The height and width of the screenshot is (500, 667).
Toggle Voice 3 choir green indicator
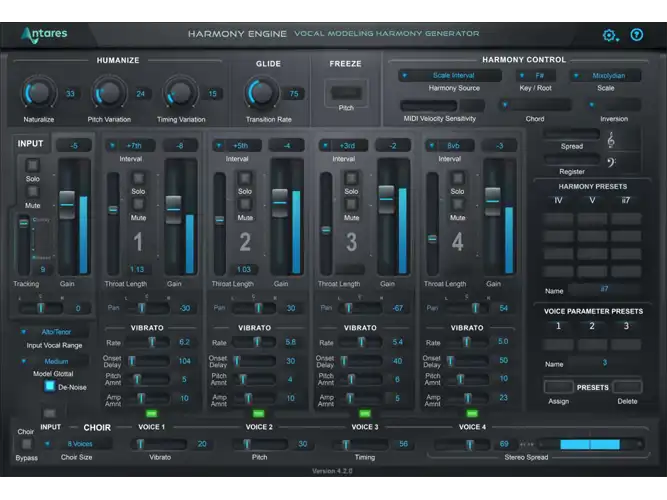[x=365, y=413]
